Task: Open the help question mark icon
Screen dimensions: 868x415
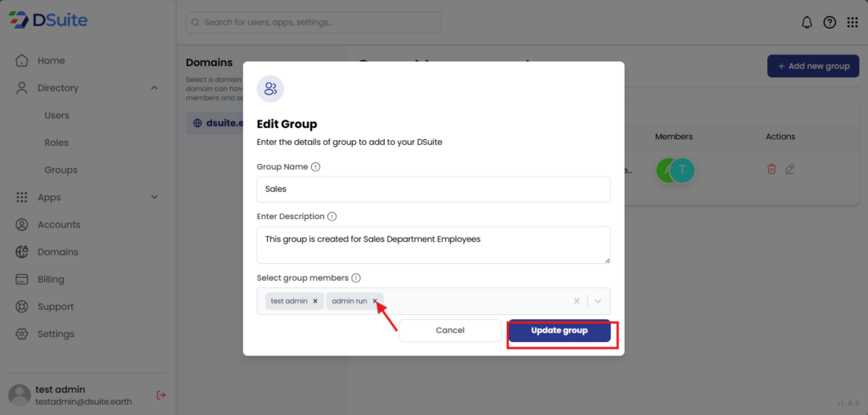Action: point(830,22)
